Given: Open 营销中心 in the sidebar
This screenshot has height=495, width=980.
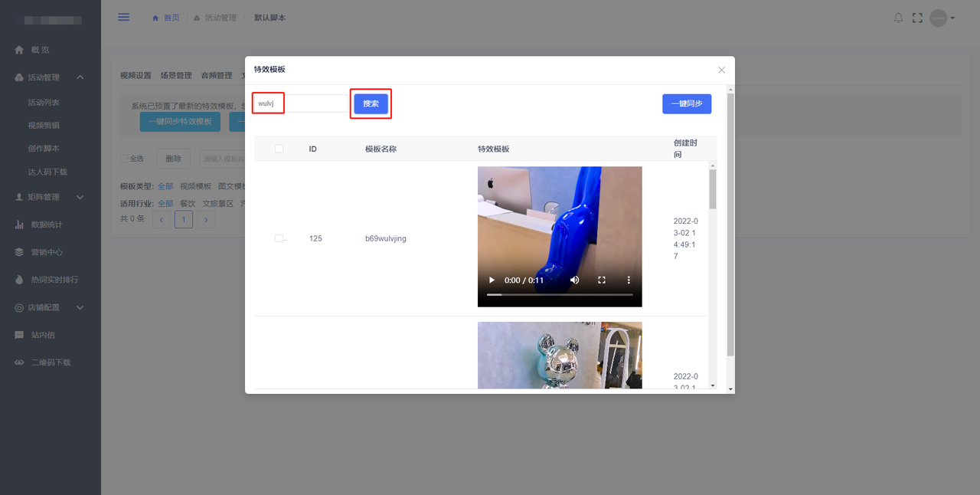Looking at the screenshot, I should (46, 252).
